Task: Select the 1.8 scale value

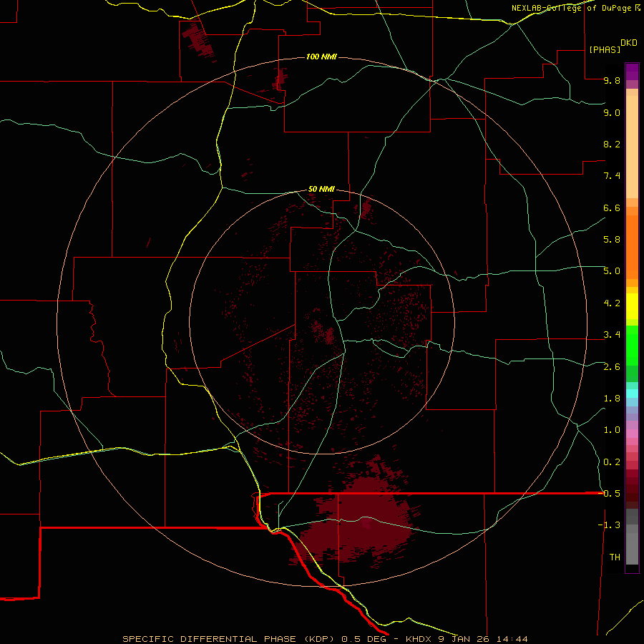Action: pyautogui.click(x=612, y=399)
